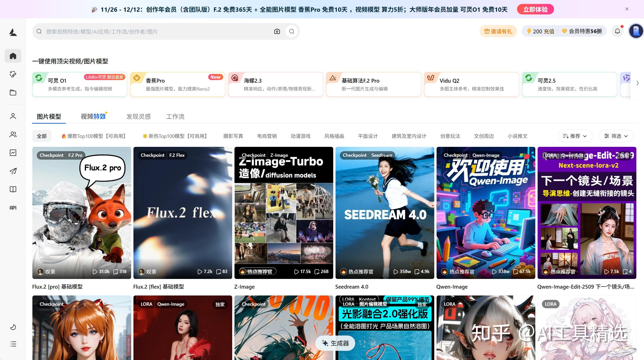Click the magnifier search button

[x=292, y=31]
